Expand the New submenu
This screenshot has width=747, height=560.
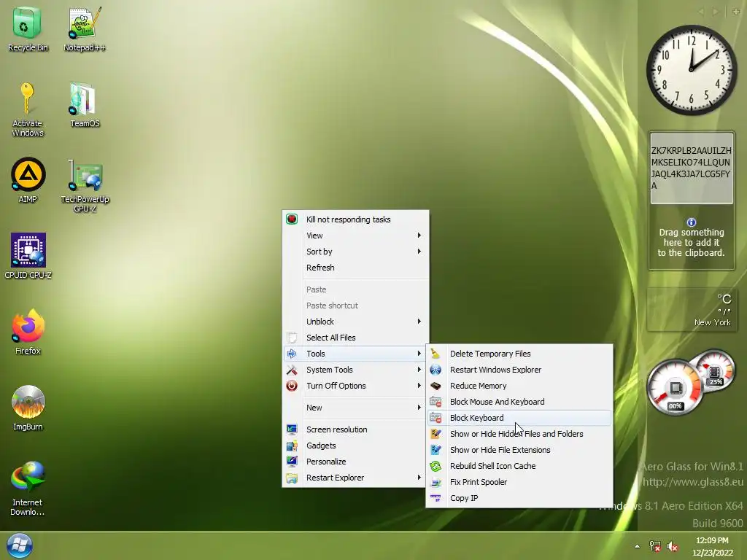(356, 408)
